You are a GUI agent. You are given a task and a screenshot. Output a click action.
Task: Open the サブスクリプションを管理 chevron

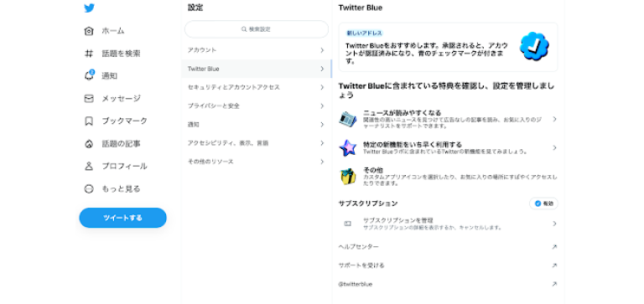[x=554, y=224]
